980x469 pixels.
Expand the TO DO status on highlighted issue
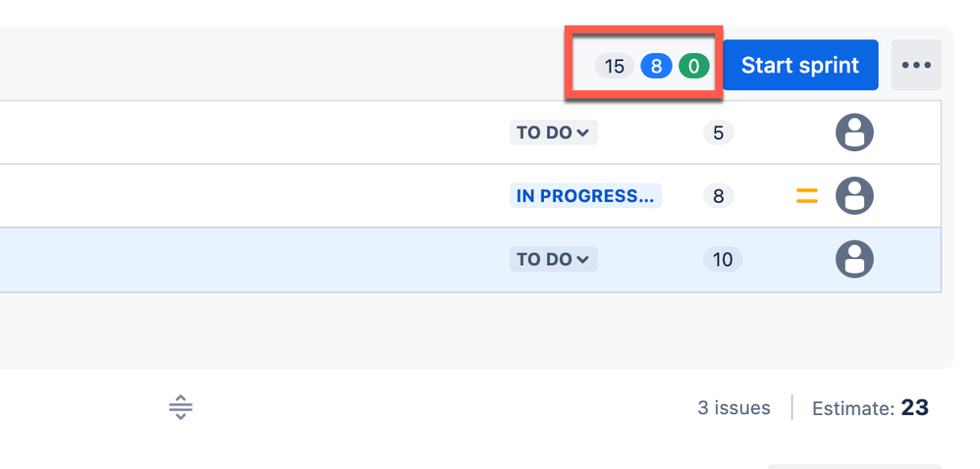click(553, 259)
